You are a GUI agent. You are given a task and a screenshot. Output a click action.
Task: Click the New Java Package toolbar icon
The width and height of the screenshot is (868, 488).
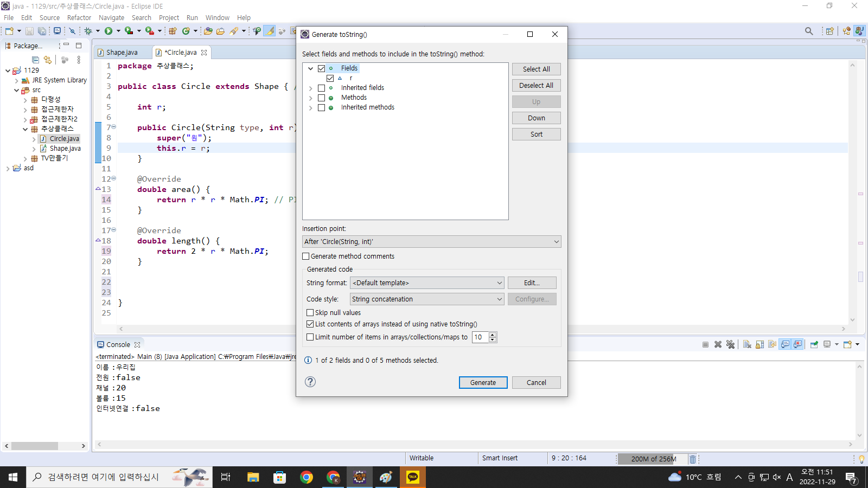click(x=173, y=31)
